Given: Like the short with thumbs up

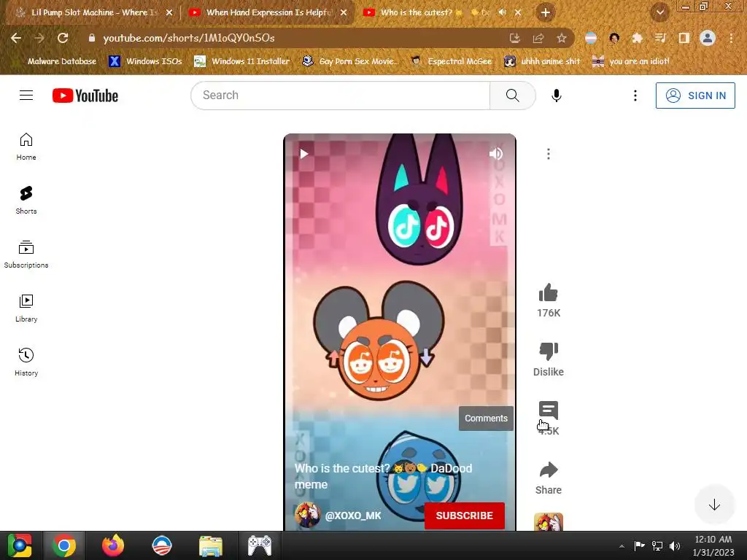Looking at the screenshot, I should (x=549, y=293).
